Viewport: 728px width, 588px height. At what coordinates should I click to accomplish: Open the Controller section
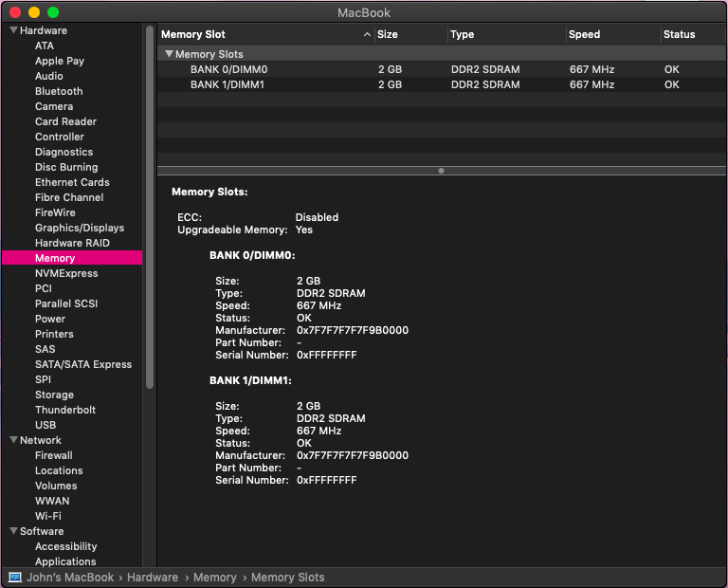[60, 137]
